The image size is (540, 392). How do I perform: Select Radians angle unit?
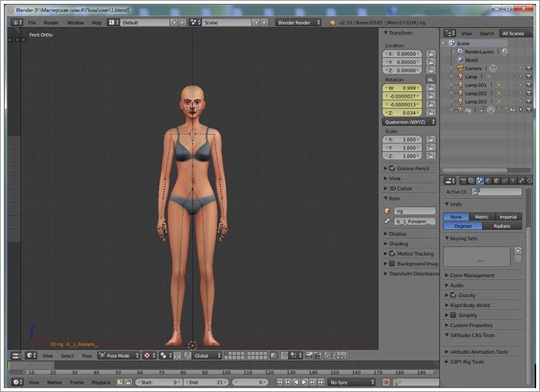coord(501,226)
